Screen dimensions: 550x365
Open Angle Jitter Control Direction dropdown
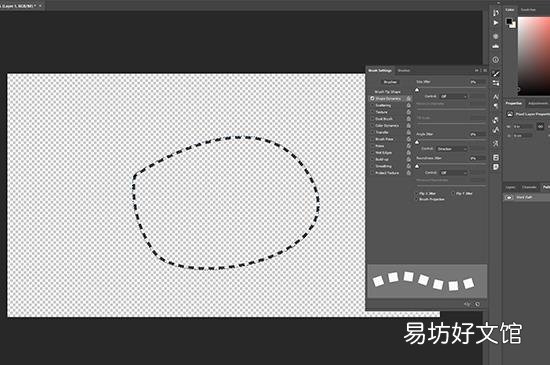[x=452, y=149]
